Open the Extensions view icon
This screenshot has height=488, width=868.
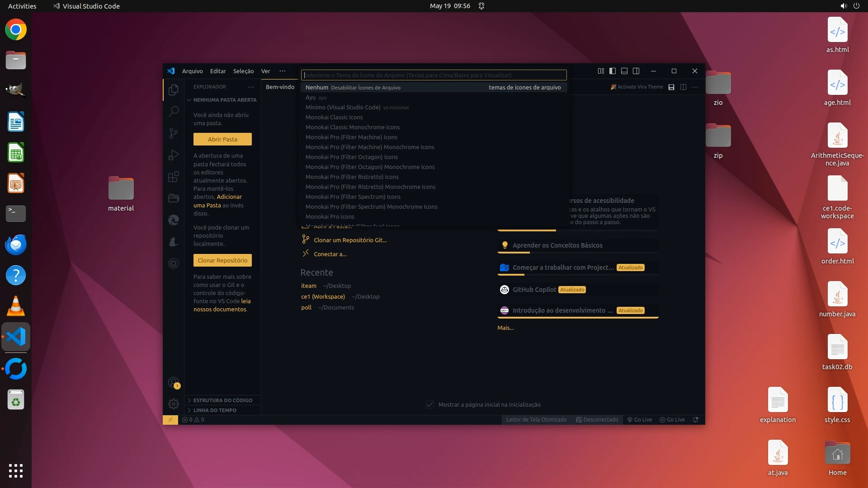(174, 177)
